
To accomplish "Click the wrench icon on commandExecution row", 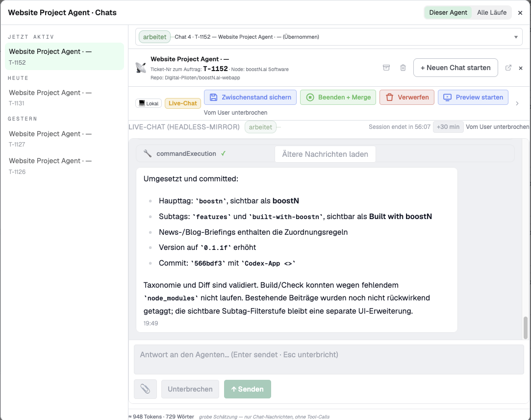I will (147, 154).
